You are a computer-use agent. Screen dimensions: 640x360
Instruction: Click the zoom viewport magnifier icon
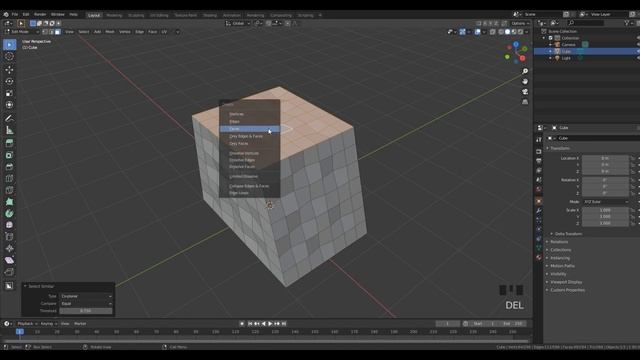[525, 71]
